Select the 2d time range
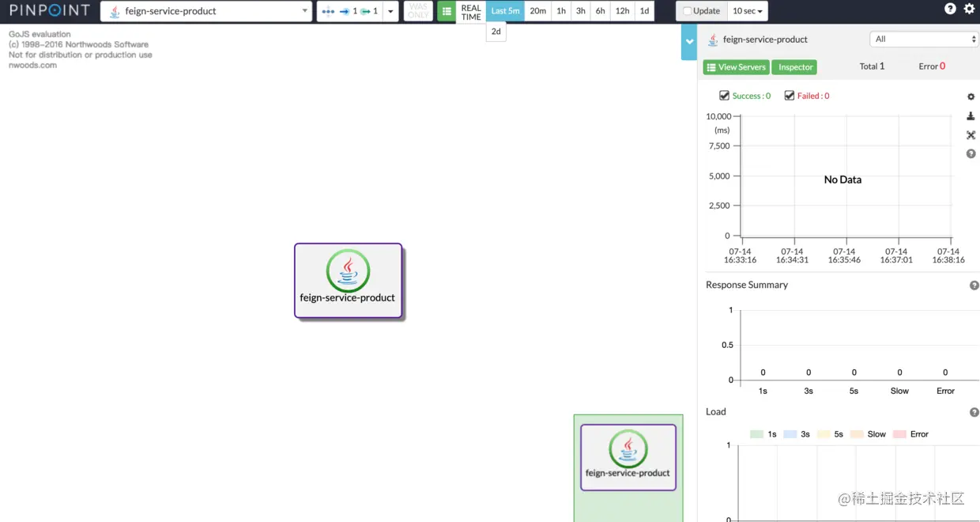Viewport: 980px width, 522px height. click(x=496, y=32)
